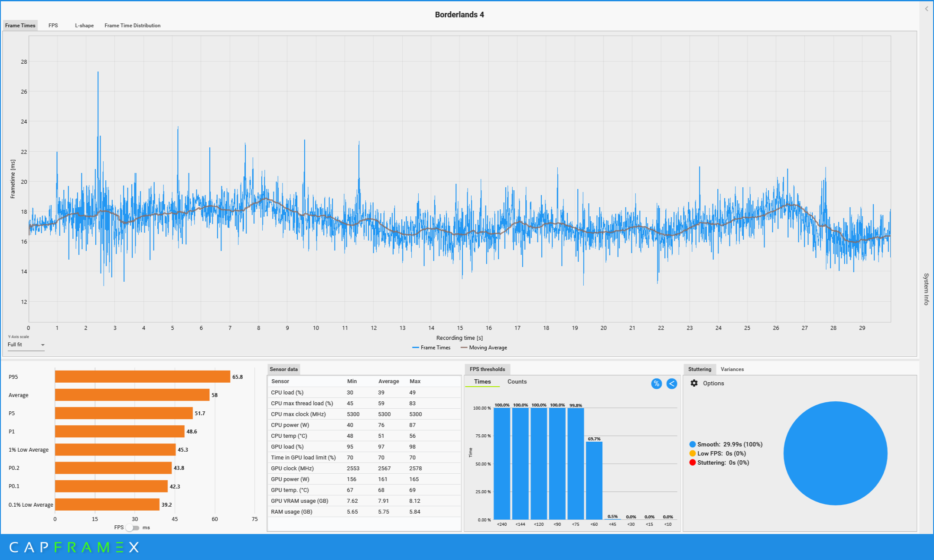The height and width of the screenshot is (560, 934).
Task: Switch to Counts in FPS thresholds
Action: (517, 381)
